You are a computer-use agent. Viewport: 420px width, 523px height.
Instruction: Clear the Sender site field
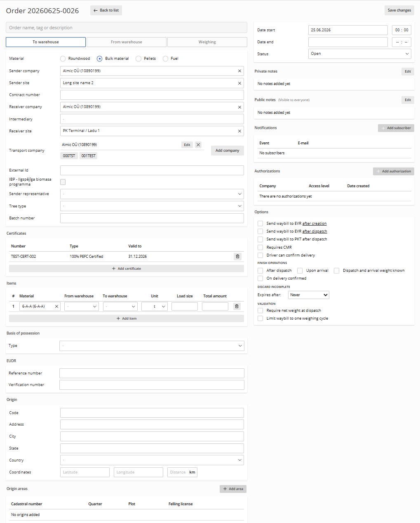[239, 83]
